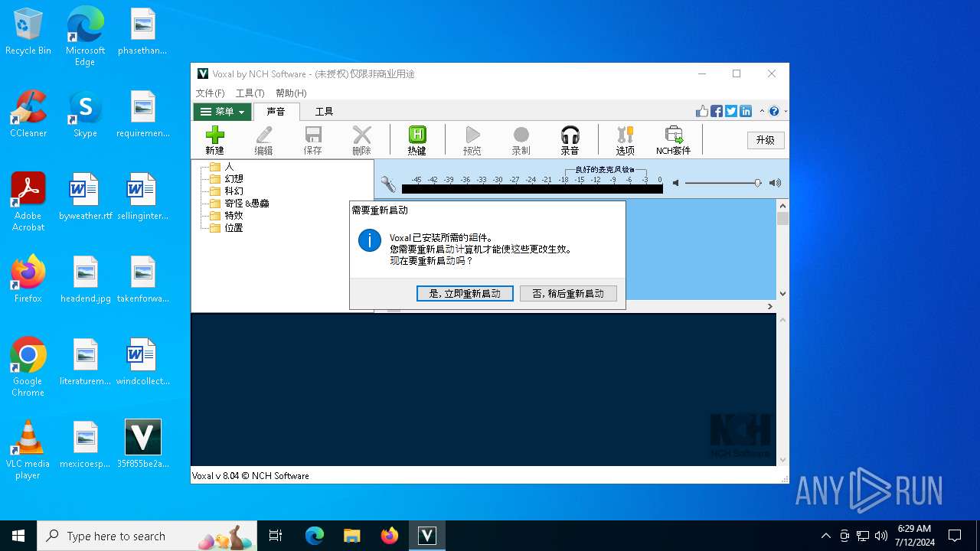Open Task View on taskbar
Screen dimensions: 980x551
click(276, 536)
